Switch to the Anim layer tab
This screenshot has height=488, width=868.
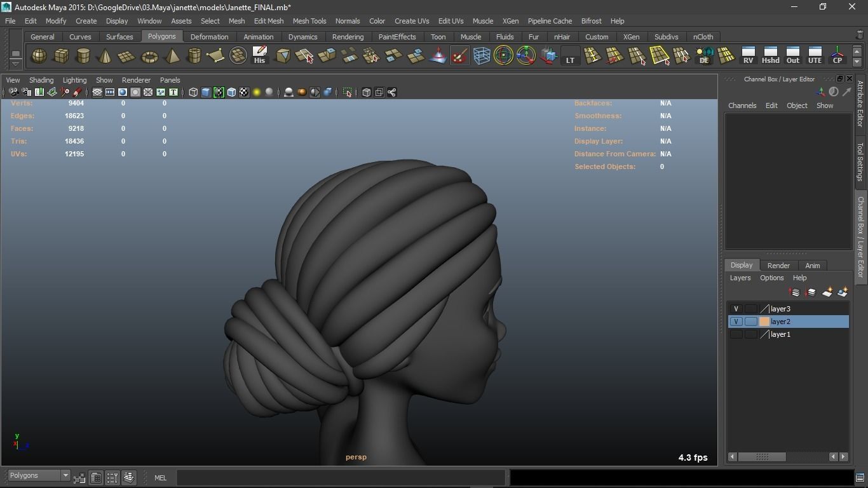[813, 266]
